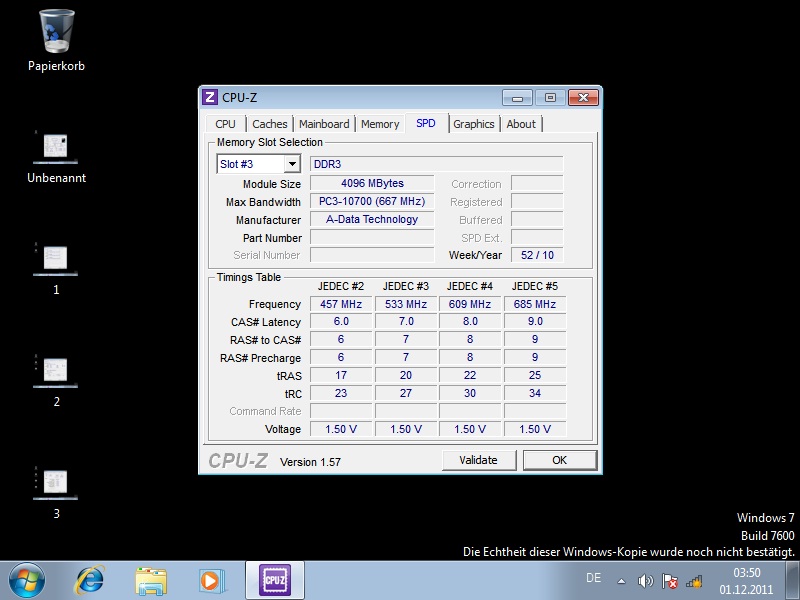
Task: Click the JEDEC #2 voltage 1.50 V
Action: pos(341,429)
